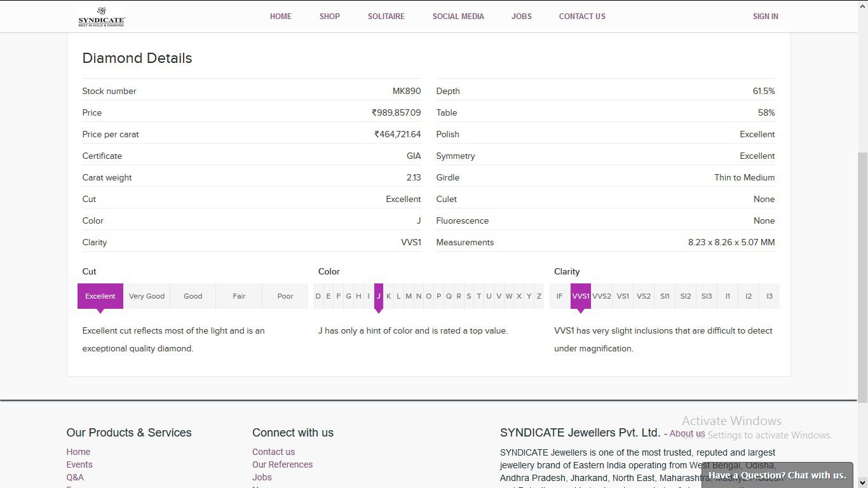The width and height of the screenshot is (868, 488).
Task: Select the Poor cut grade segment
Action: point(285,296)
